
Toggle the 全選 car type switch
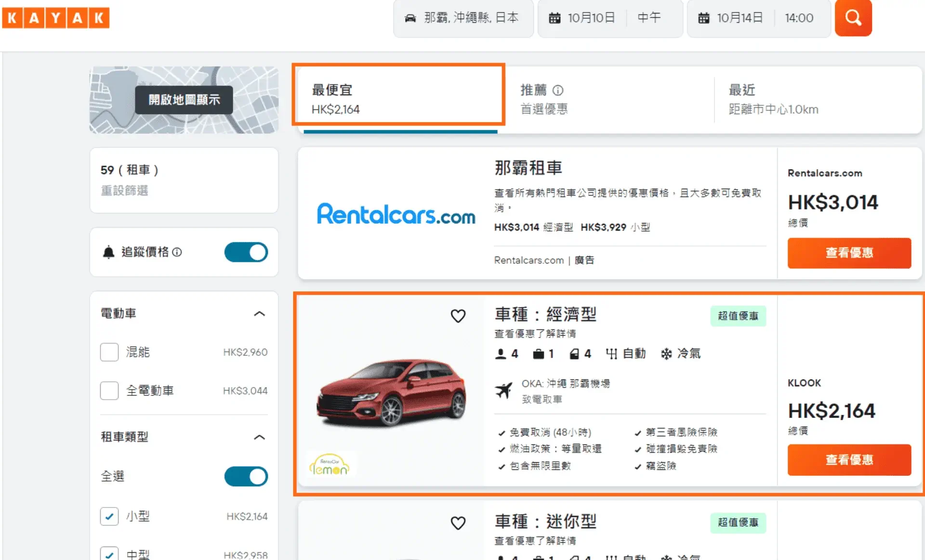[246, 476]
